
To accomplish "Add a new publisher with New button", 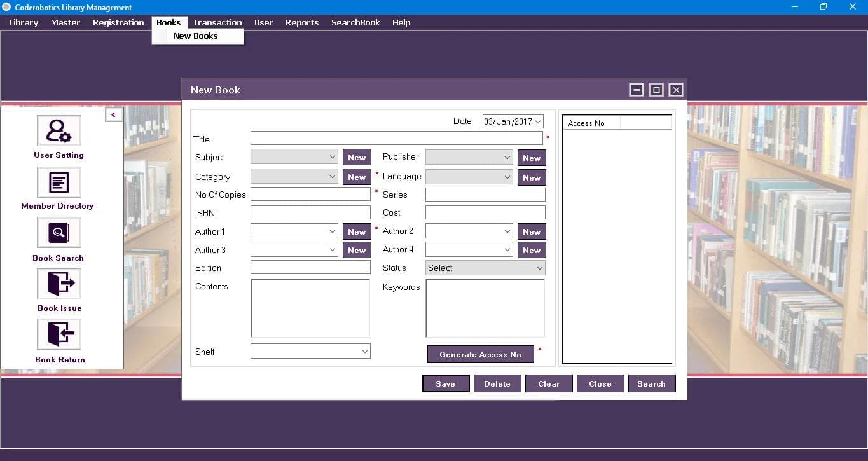I will (531, 158).
